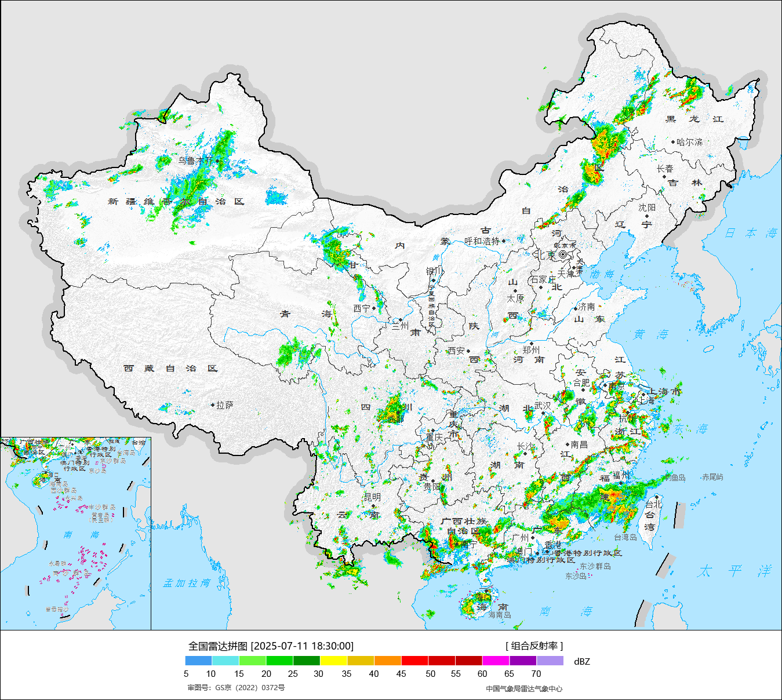Click the Shenyang (沈阳) city marker
The height and width of the screenshot is (700, 782).
[x=647, y=216]
